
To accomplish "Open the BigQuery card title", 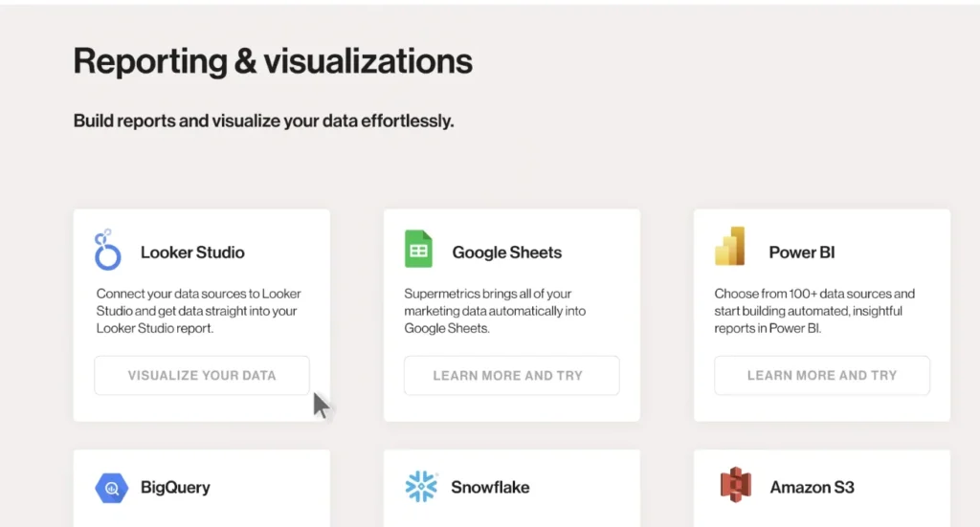I will pyautogui.click(x=175, y=487).
